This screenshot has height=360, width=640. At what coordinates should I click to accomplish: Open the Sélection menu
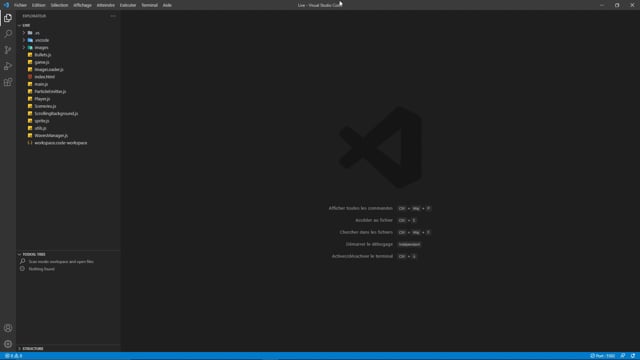click(x=59, y=5)
